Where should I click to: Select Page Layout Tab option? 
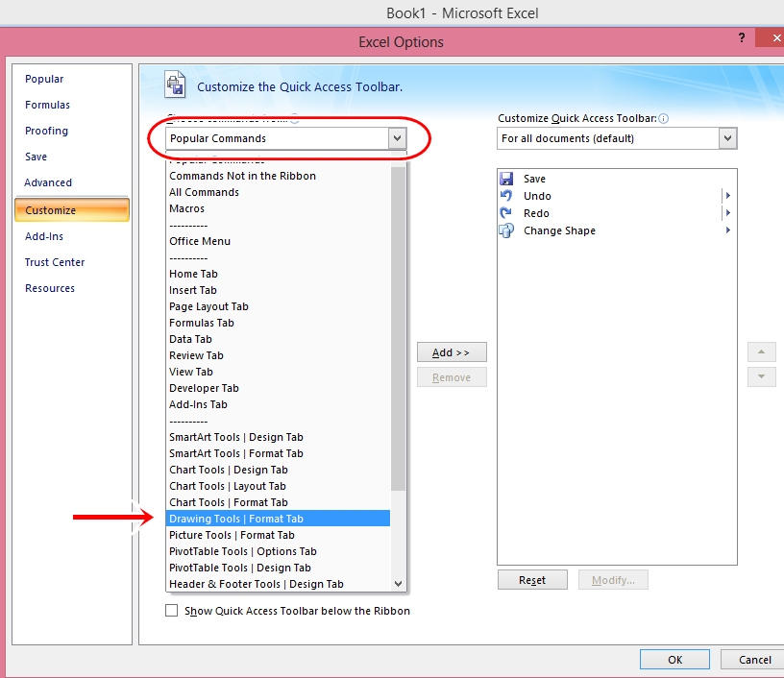(x=278, y=306)
